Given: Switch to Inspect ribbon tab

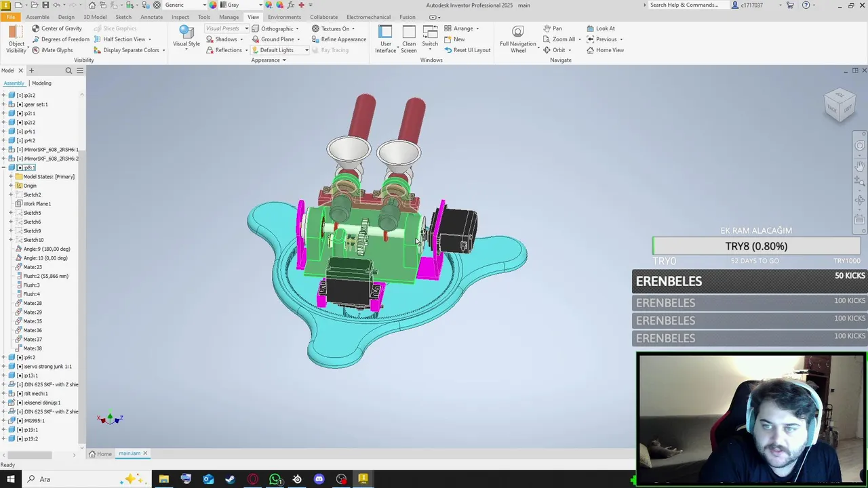Looking at the screenshot, I should 180,17.
